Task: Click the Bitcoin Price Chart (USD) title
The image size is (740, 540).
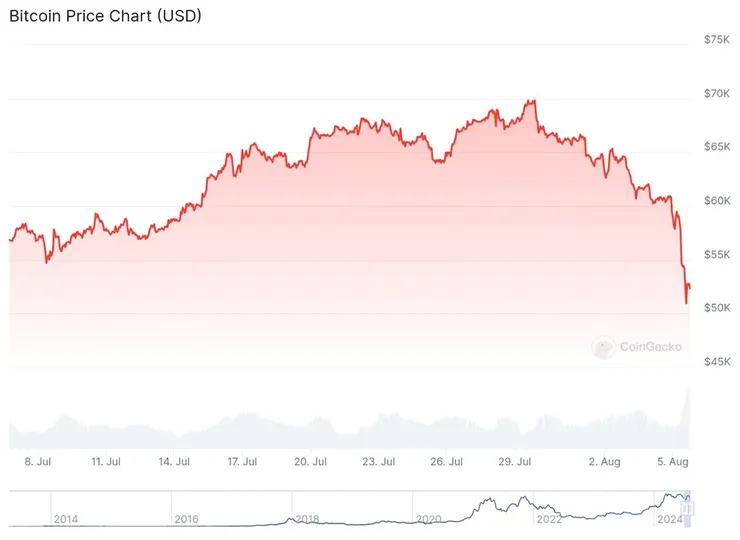Action: 105,18
